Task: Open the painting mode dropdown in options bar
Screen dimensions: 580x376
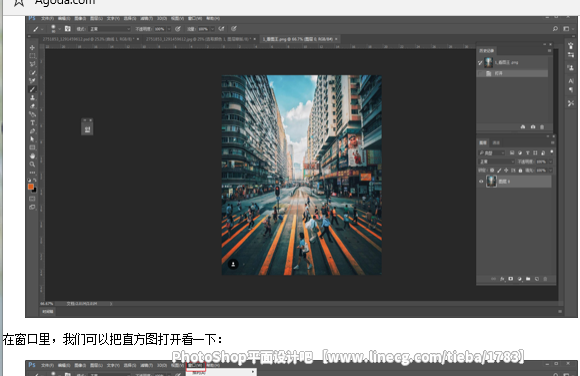Action: (x=109, y=29)
